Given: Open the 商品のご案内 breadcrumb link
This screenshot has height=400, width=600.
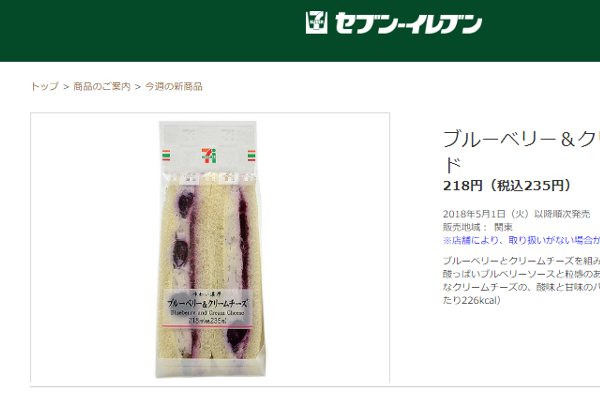Looking at the screenshot, I should click(102, 87).
